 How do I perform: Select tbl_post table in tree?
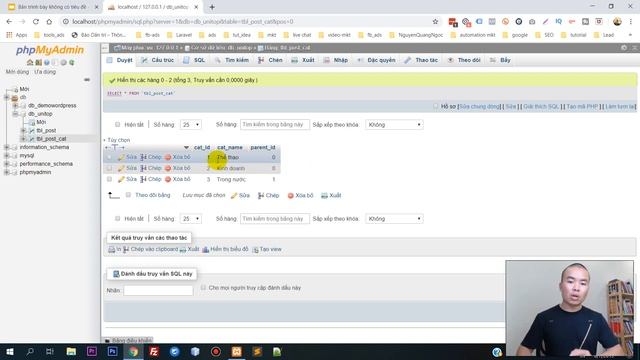point(46,131)
